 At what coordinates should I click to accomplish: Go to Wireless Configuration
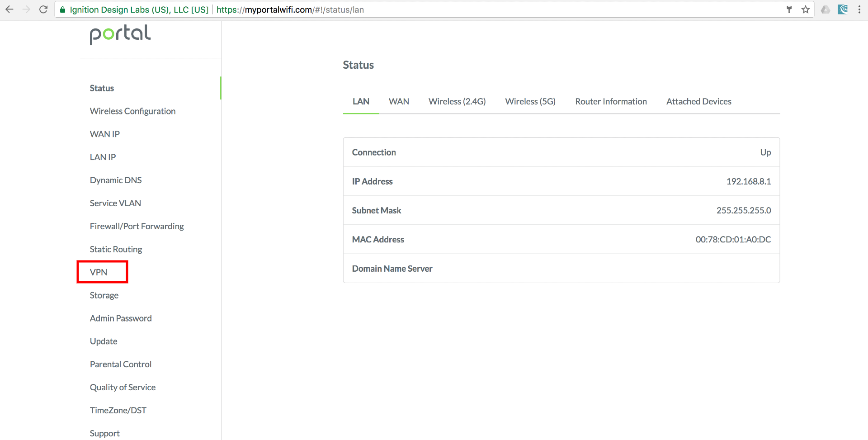pyautogui.click(x=132, y=111)
